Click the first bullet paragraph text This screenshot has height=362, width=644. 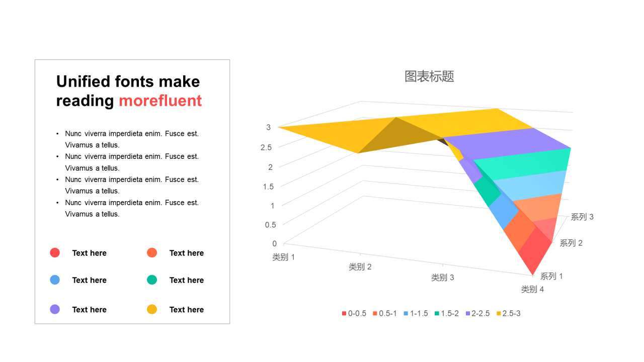pos(132,139)
